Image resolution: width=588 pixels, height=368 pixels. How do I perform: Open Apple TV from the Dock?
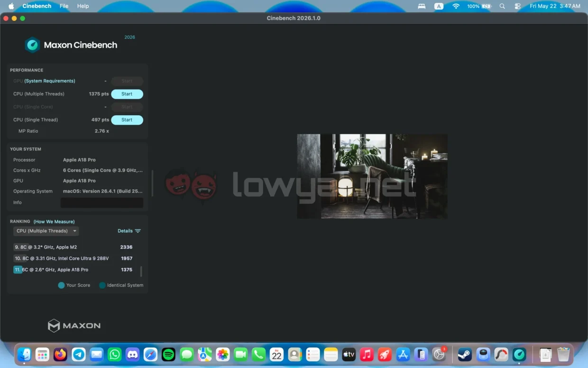pyautogui.click(x=349, y=354)
